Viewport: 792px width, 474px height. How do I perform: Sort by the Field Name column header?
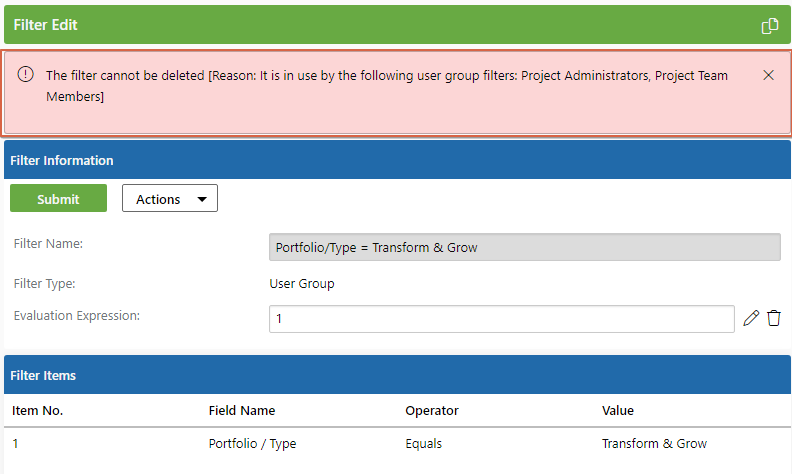(x=242, y=410)
